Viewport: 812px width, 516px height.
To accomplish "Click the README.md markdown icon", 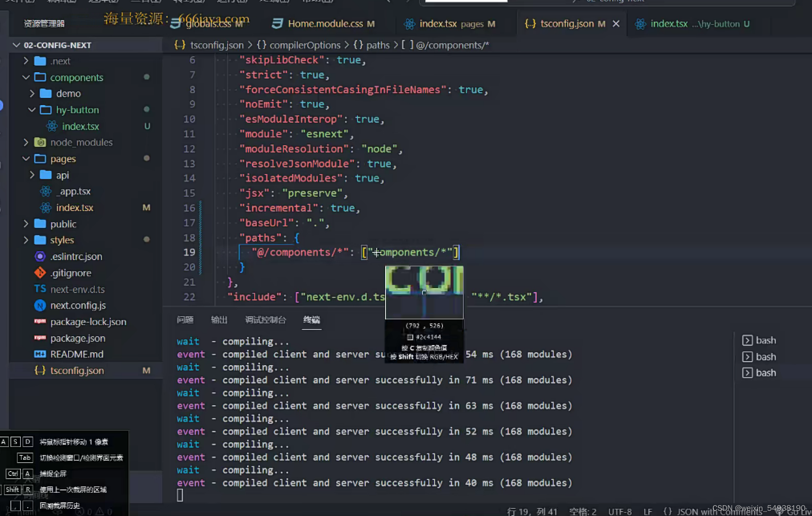I will pos(40,354).
